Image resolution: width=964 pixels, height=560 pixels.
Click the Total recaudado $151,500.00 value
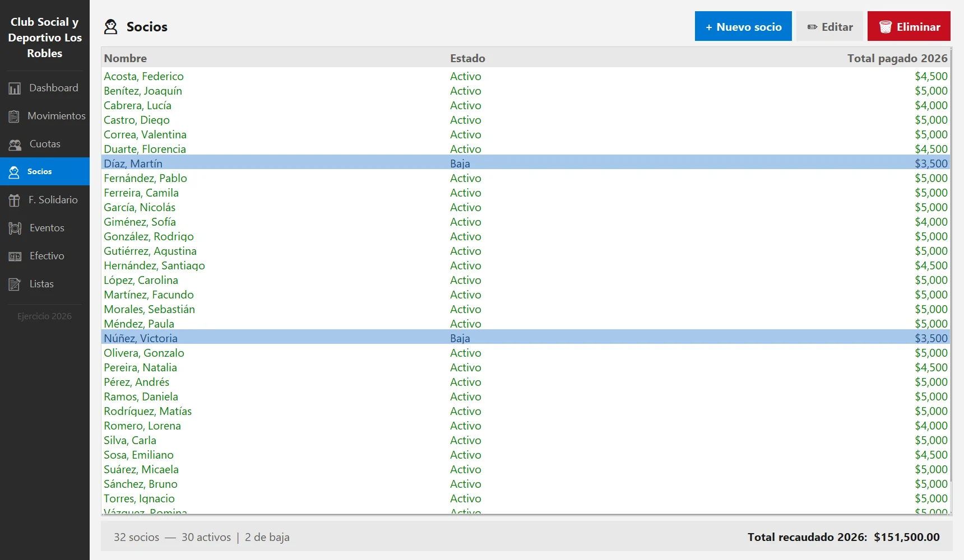tap(907, 537)
